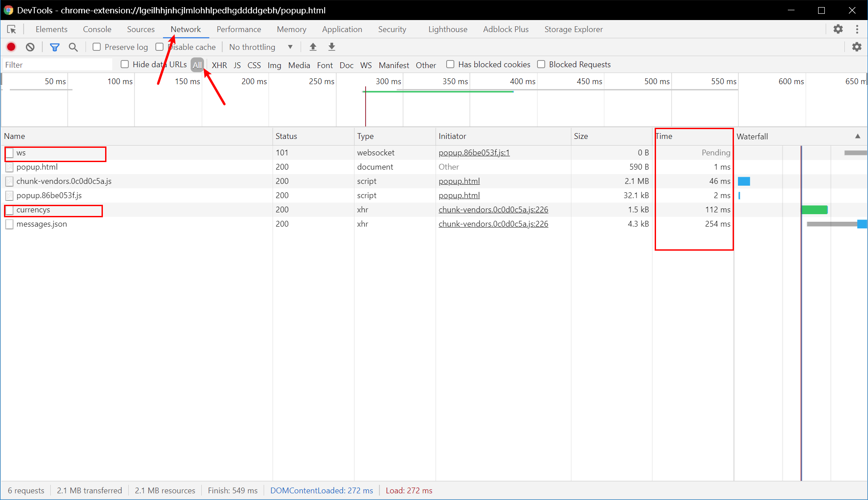Open the Lighthouse tab
This screenshot has width=868, height=500.
point(448,29)
